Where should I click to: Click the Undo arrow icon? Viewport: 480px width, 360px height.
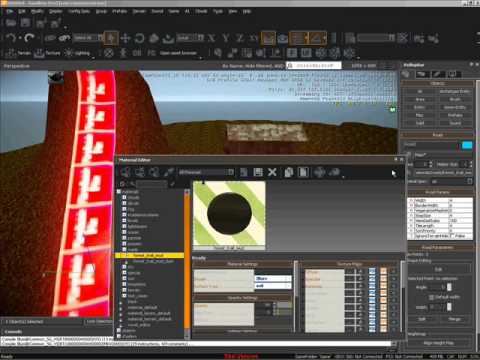click(11, 38)
